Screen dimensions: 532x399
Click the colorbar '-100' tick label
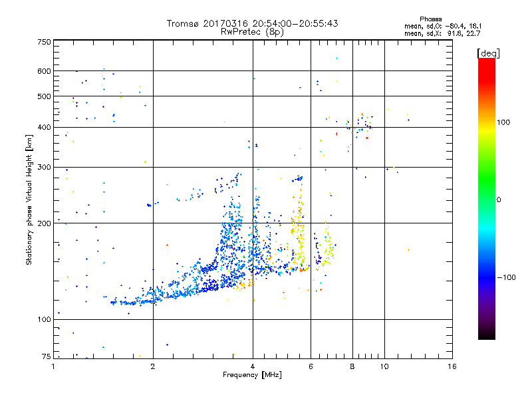coord(506,277)
